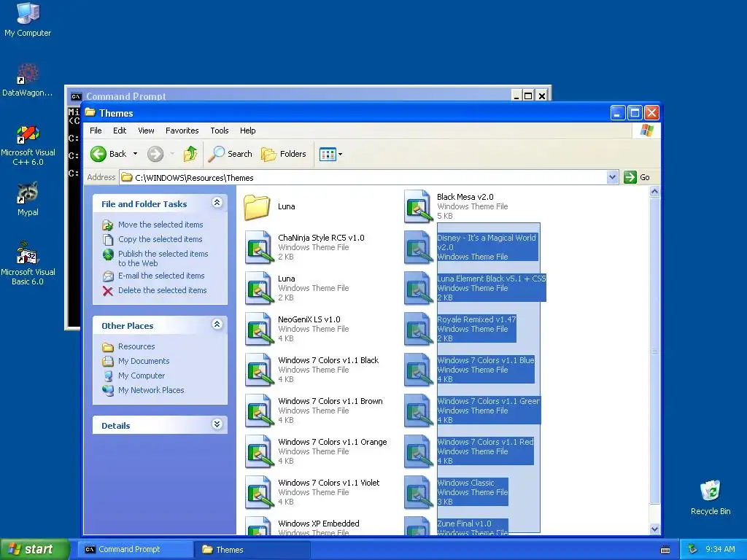Screen dimensions: 747x560
Task: Select Microsoft Visual C++ 6.0 desktop icon
Action: (x=28, y=145)
